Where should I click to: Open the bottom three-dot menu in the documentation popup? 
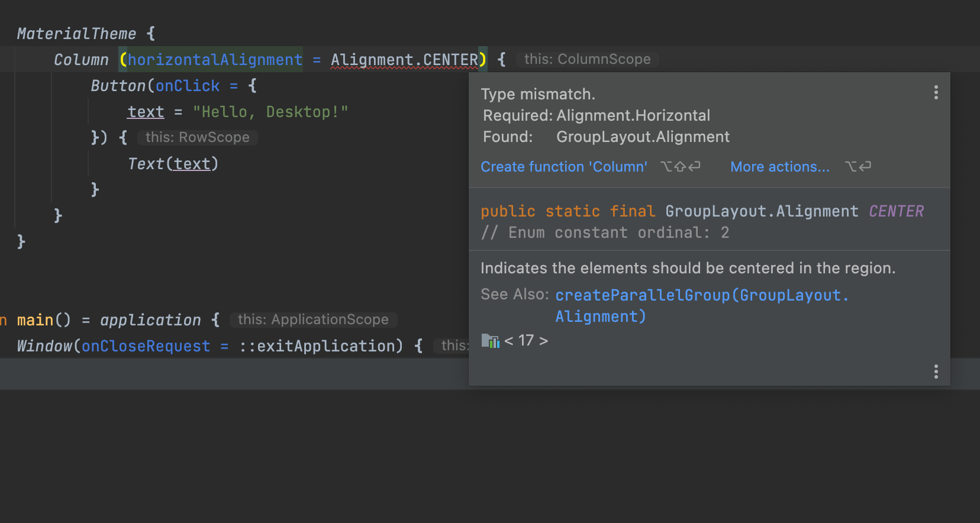tap(936, 372)
